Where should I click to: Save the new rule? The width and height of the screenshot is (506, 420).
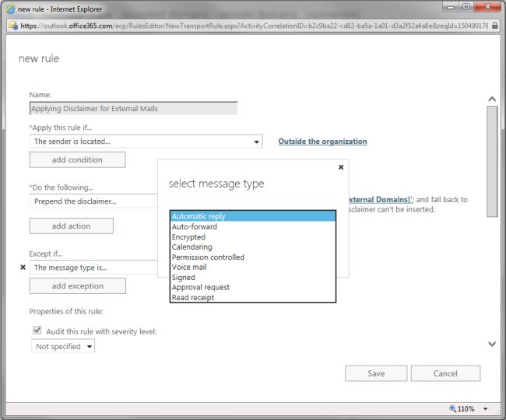376,373
